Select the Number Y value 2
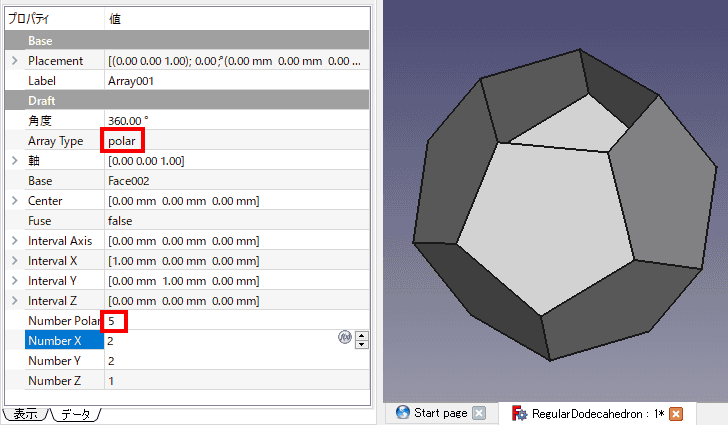 point(111,361)
